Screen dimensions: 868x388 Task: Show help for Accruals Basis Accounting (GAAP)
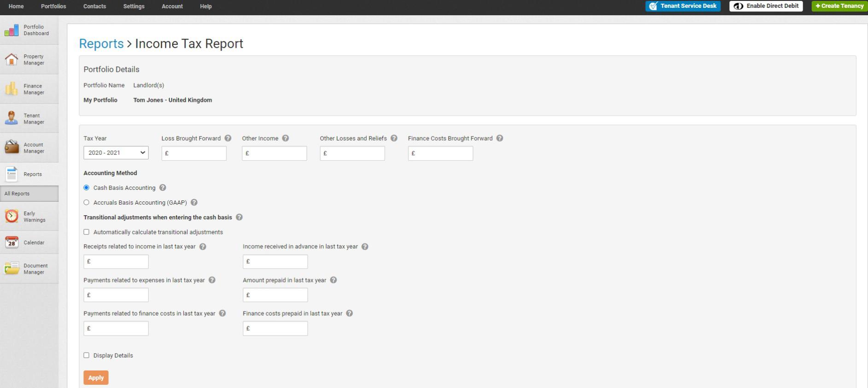pyautogui.click(x=194, y=202)
